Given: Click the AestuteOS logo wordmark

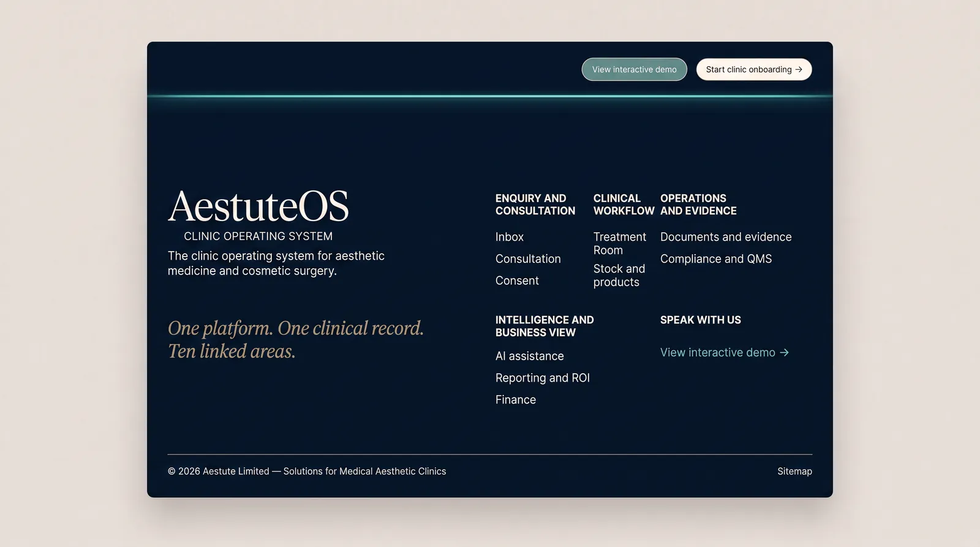Looking at the screenshot, I should point(258,206).
